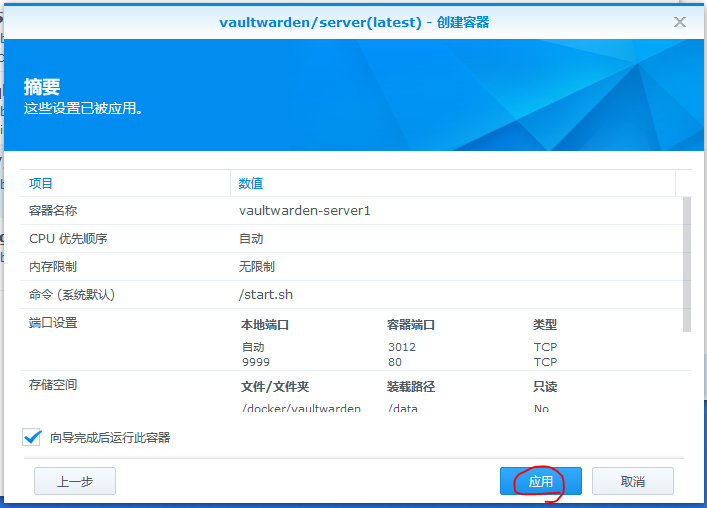The width and height of the screenshot is (707, 508).
Task: Click the 类型 sub-header
Action: pos(545,325)
